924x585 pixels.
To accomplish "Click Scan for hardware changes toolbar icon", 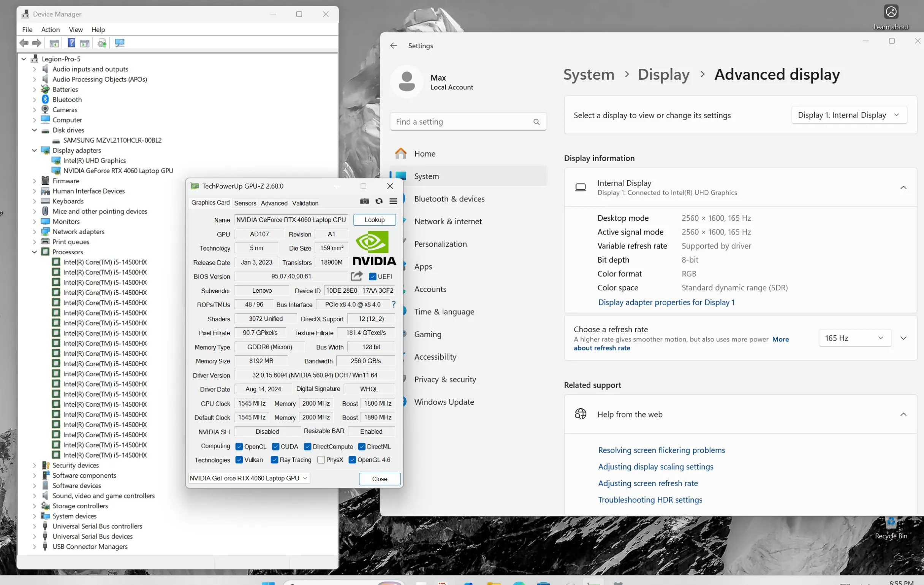I will pyautogui.click(x=120, y=43).
